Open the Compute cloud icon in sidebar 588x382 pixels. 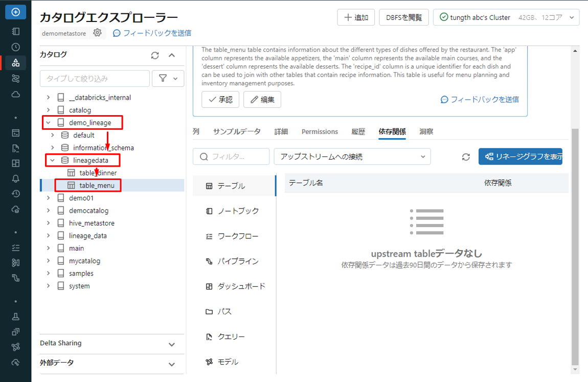(15, 94)
